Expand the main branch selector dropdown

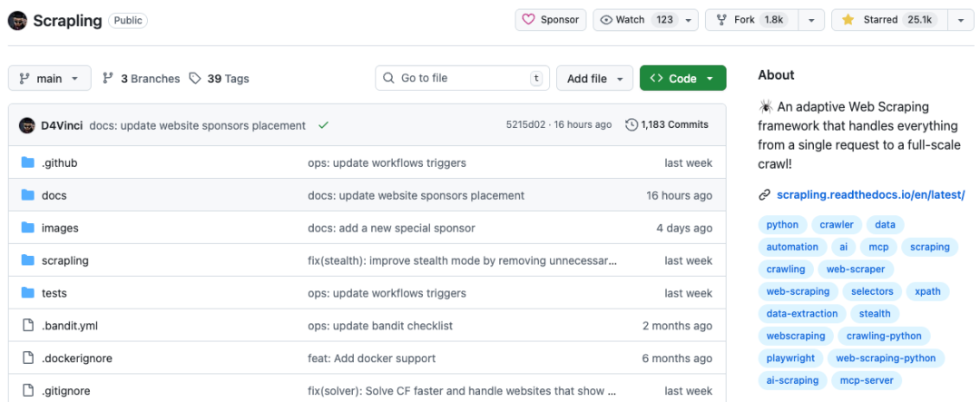[50, 79]
